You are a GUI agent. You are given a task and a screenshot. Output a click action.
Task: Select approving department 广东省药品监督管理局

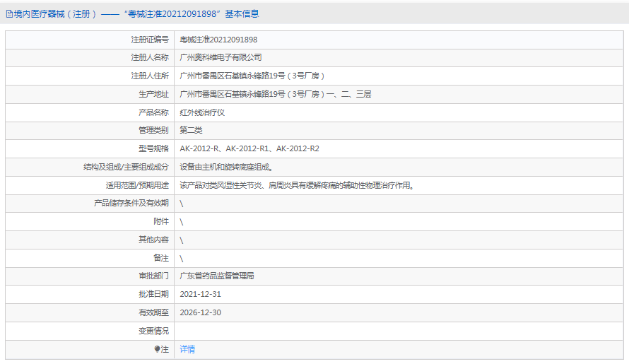click(x=217, y=276)
